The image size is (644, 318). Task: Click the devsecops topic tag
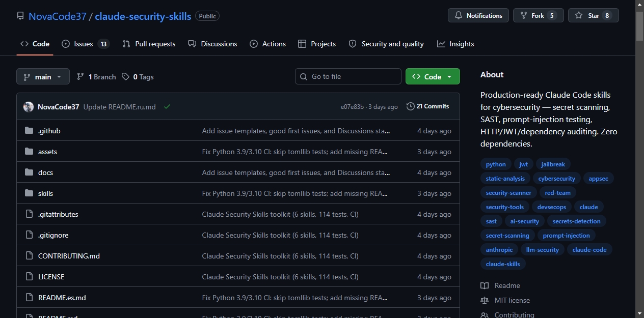click(x=552, y=207)
